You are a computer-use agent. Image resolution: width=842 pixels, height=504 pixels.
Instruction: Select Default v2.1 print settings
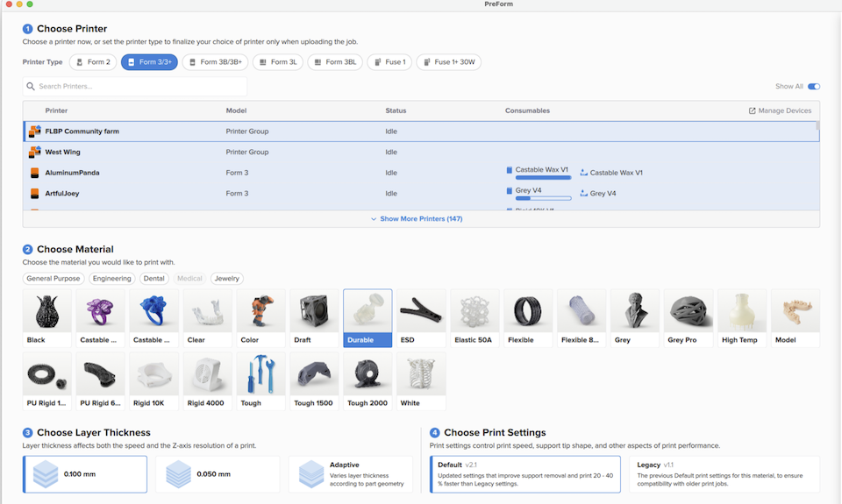point(525,474)
